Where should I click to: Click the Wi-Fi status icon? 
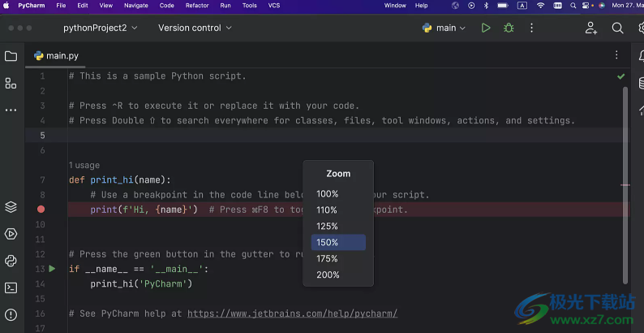(x=540, y=6)
